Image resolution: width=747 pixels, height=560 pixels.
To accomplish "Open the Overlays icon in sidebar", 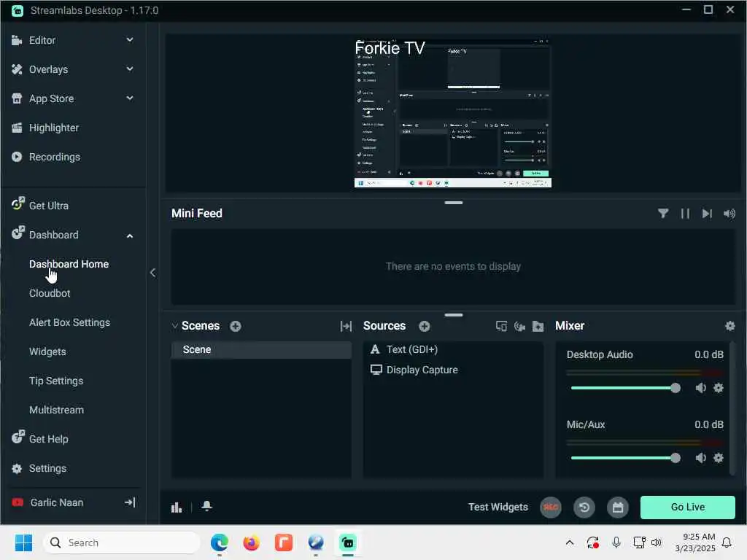I will point(17,69).
